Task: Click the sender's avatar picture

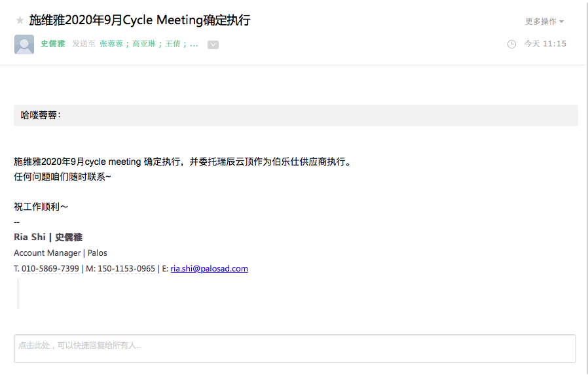Action: click(x=24, y=44)
